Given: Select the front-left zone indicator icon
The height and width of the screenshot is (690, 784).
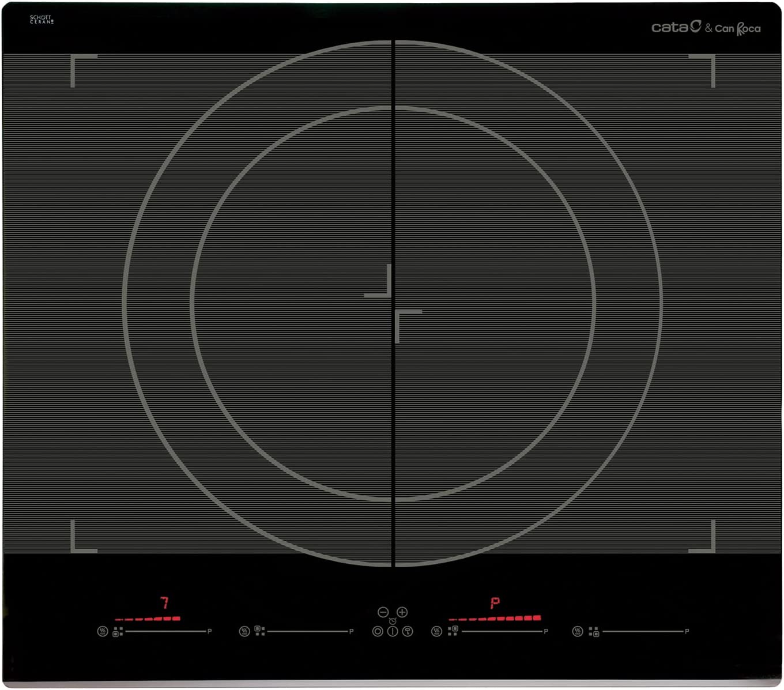Looking at the screenshot, I should (118, 632).
